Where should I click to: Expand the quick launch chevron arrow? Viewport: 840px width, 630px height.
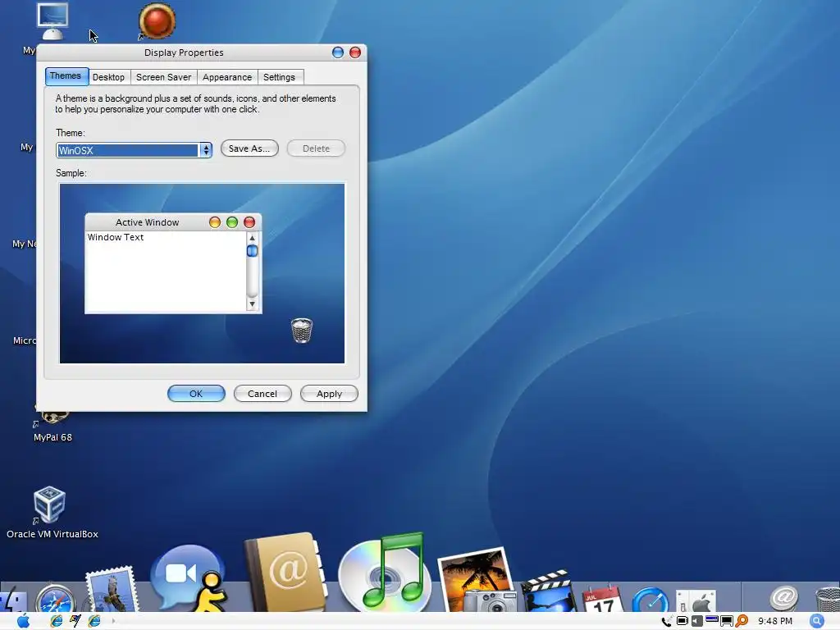click(113, 621)
